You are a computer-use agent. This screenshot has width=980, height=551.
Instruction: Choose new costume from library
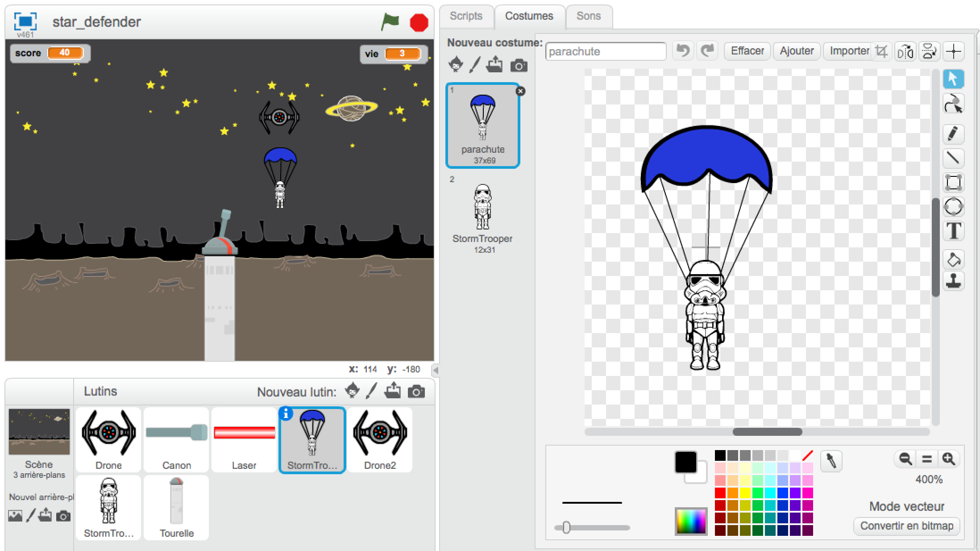click(x=455, y=65)
